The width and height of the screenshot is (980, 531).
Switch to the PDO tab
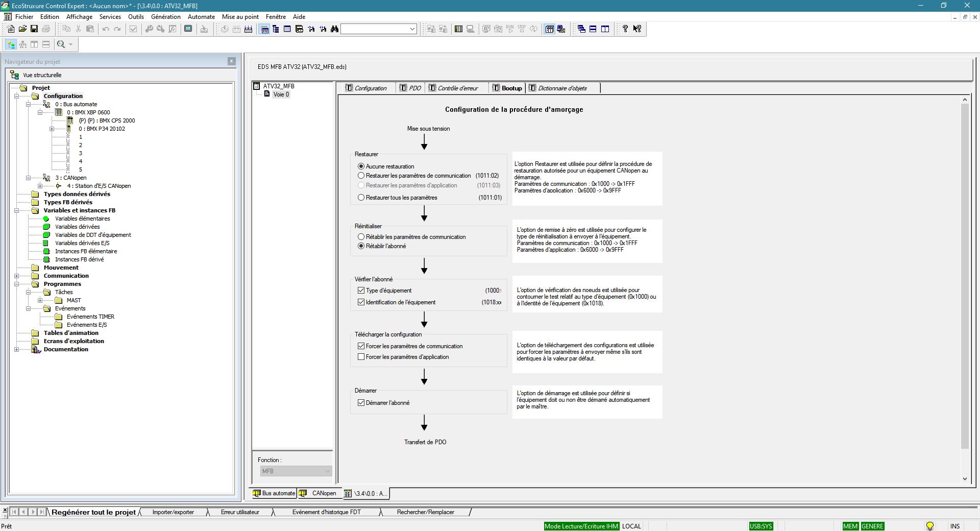click(x=410, y=88)
